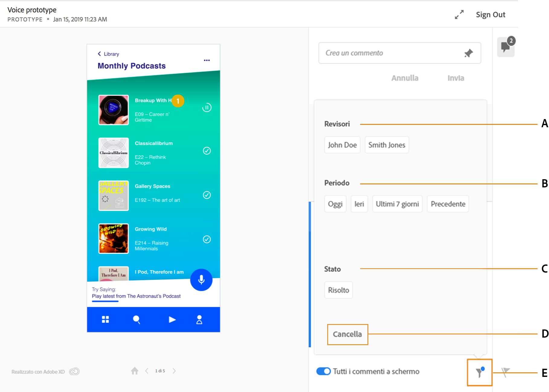The image size is (549, 392).
Task: Tap the blue microphone button
Action: click(201, 280)
